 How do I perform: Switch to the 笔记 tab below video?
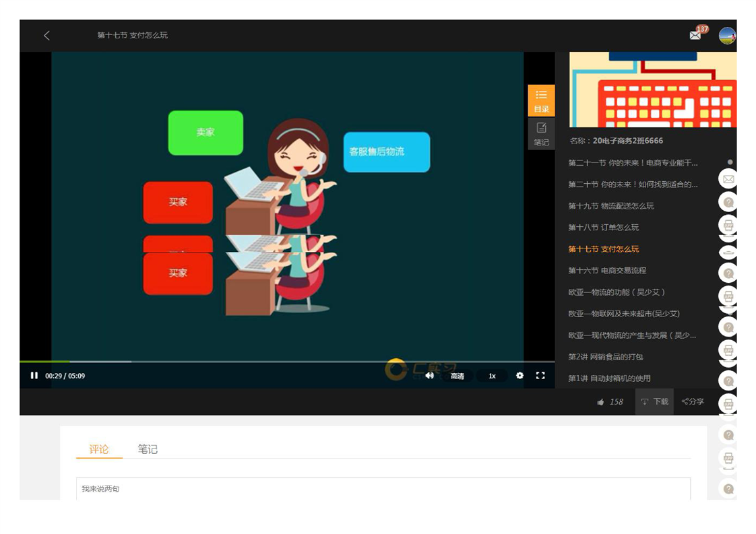pos(148,449)
